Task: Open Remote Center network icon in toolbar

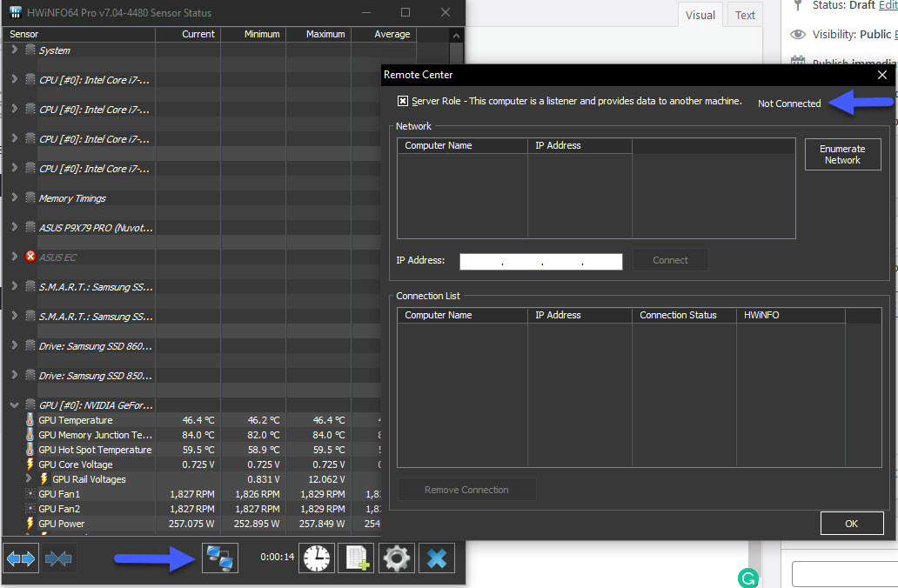Action: click(x=220, y=558)
